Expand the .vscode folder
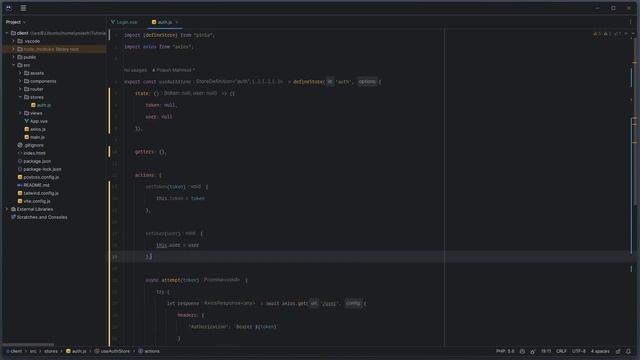 click(x=13, y=41)
